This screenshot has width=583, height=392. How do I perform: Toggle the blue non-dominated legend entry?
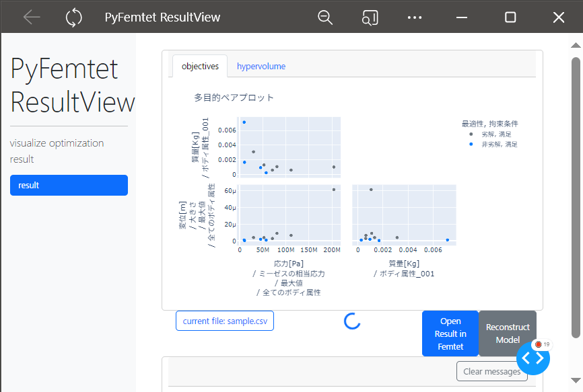coord(493,144)
